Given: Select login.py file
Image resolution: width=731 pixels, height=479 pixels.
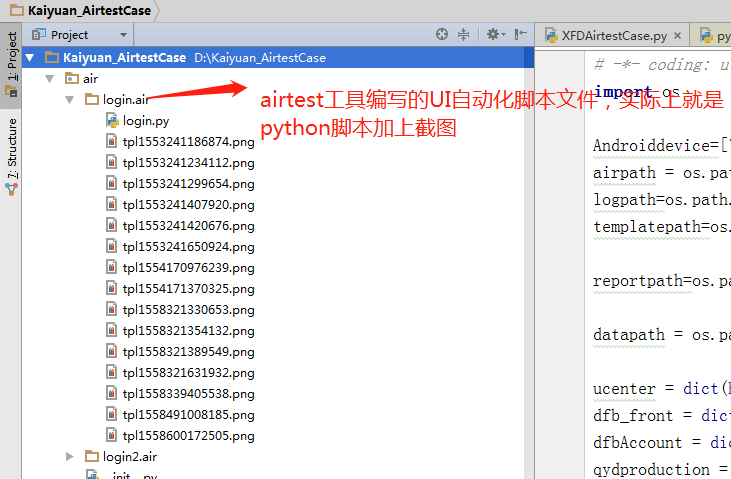Looking at the screenshot, I should 145,121.
